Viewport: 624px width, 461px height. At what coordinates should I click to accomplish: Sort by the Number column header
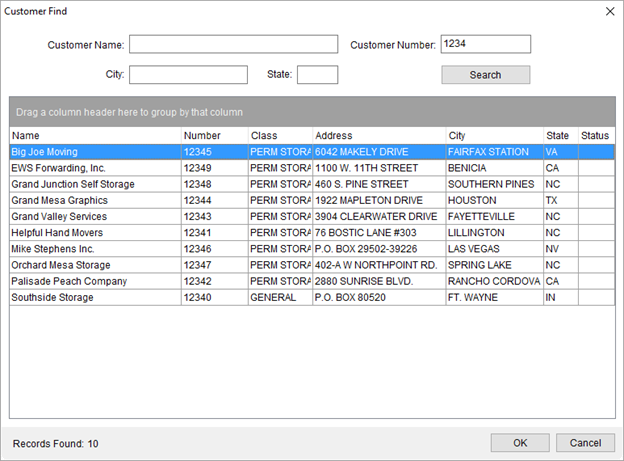point(214,135)
